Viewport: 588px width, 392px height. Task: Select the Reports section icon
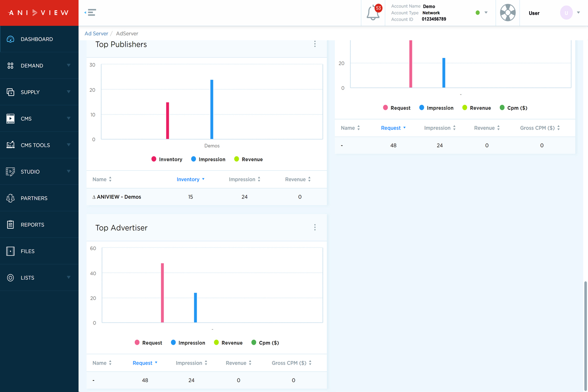(x=10, y=224)
